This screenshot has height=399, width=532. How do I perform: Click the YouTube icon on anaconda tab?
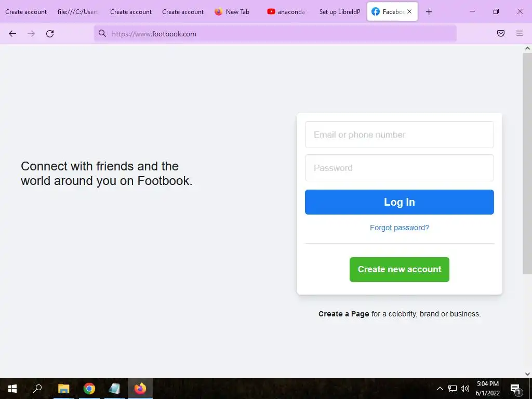[271, 11]
